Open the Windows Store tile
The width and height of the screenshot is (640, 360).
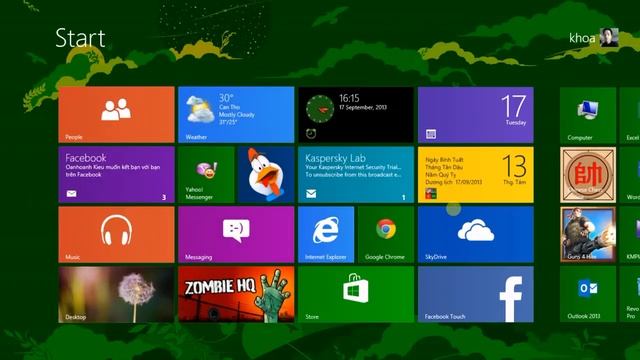click(356, 295)
